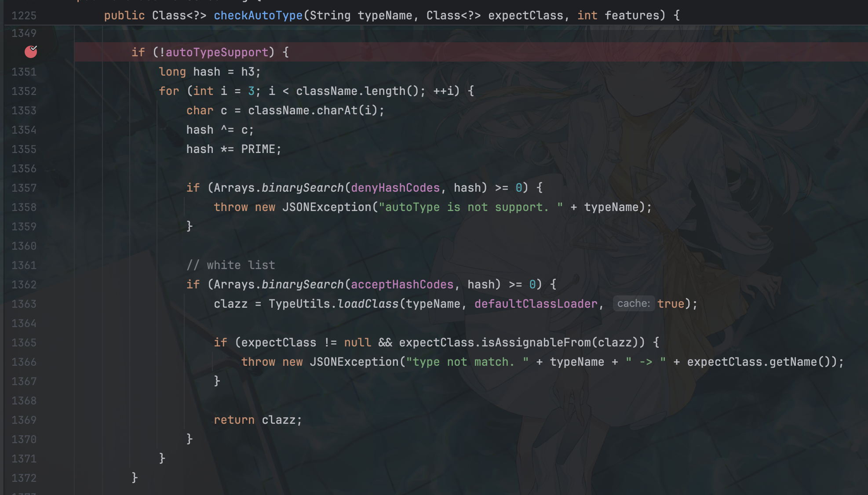Click the checkAutoType method name in the sticky header

tap(258, 16)
